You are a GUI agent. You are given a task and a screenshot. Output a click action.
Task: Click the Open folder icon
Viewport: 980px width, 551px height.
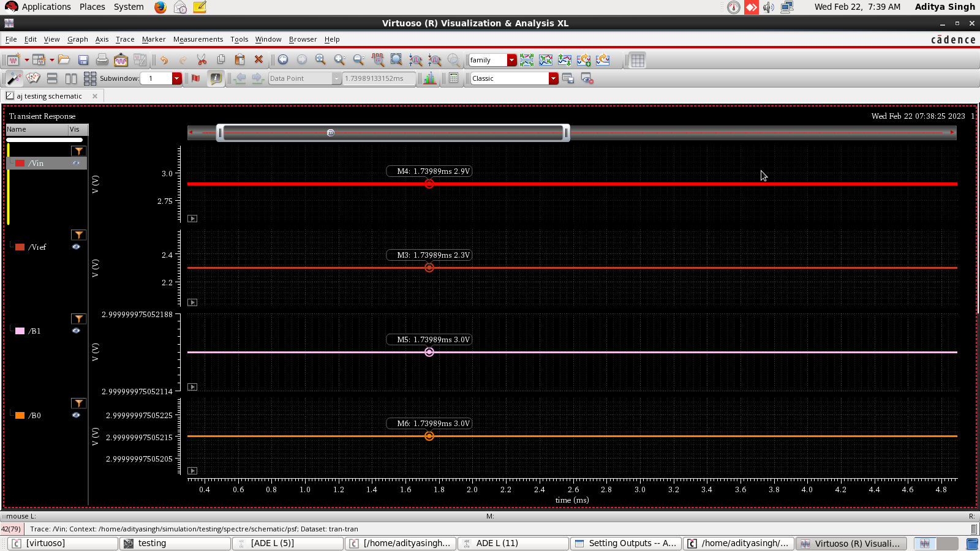point(64,60)
